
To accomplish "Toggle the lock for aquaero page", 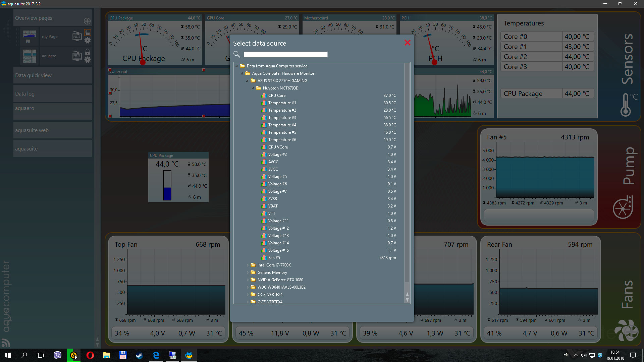I will [88, 52].
